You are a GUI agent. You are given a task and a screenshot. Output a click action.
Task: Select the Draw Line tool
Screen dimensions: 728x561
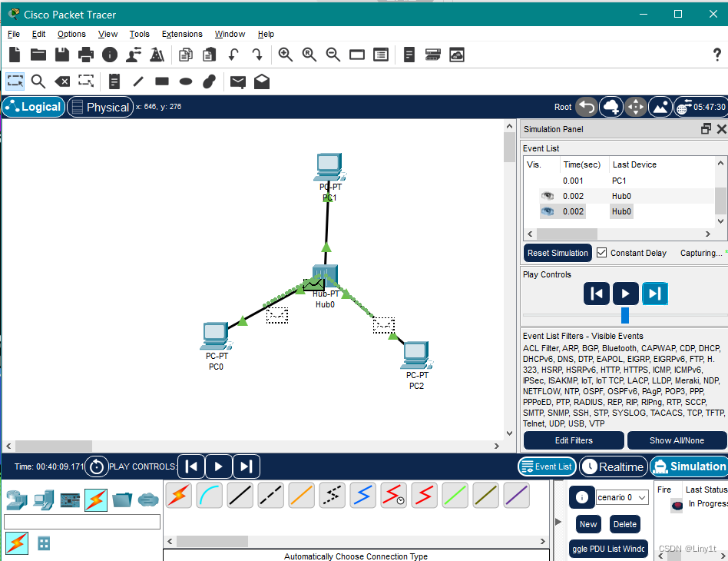click(x=138, y=81)
